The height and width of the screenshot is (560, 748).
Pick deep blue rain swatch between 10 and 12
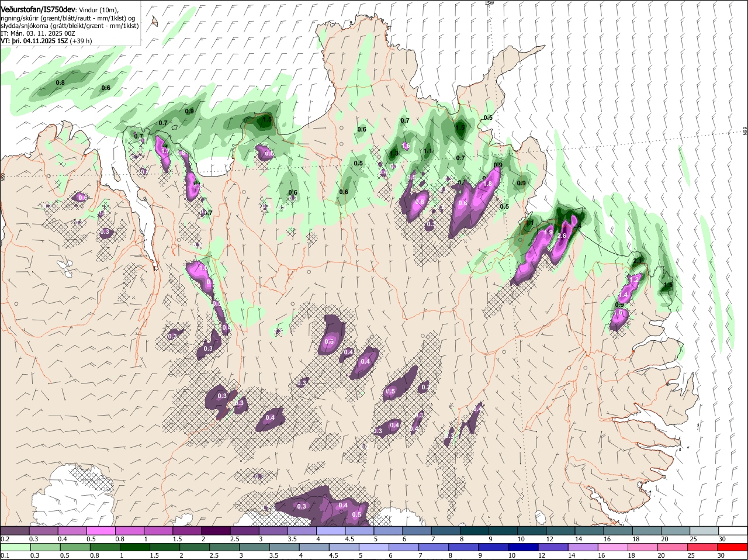pos(525,547)
